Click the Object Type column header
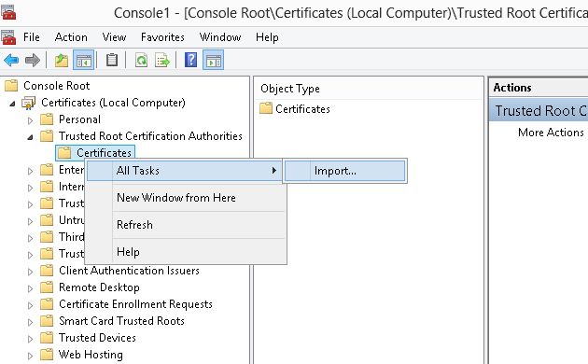 click(290, 89)
